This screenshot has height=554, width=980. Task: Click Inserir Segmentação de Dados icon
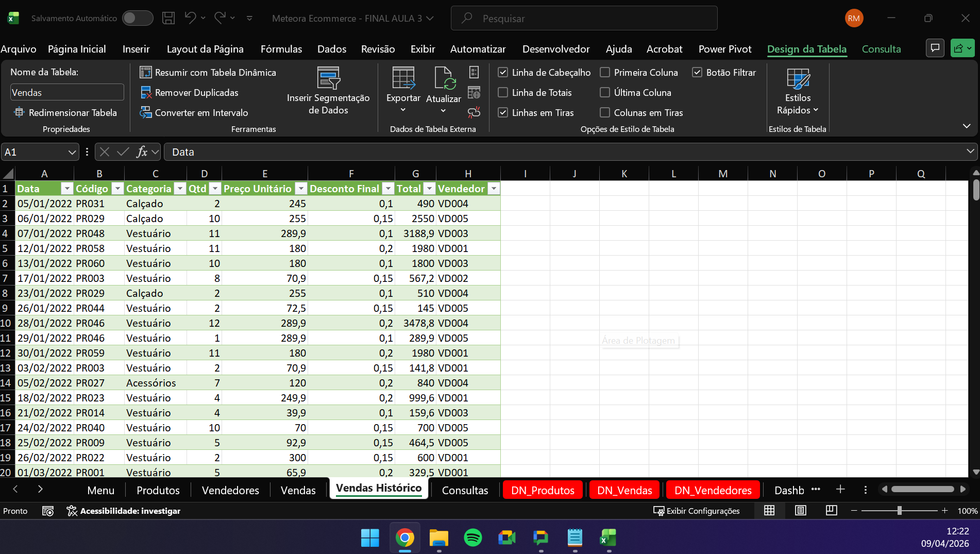pyautogui.click(x=328, y=78)
